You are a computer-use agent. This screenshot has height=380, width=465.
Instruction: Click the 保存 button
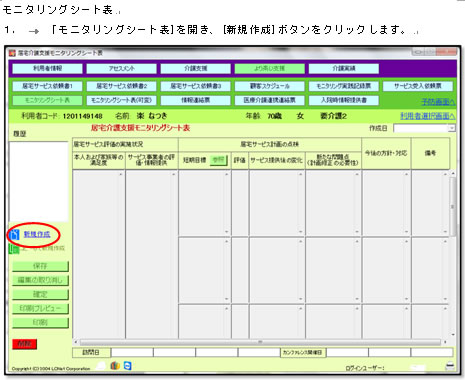pyautogui.click(x=40, y=266)
